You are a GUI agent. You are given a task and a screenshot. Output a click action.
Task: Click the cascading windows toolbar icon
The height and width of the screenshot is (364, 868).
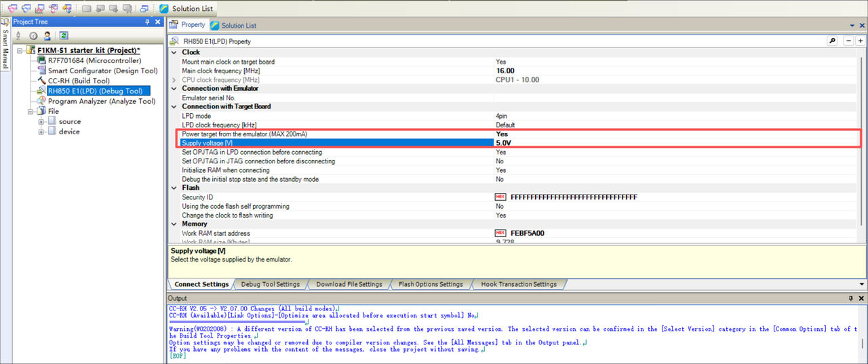click(x=145, y=9)
